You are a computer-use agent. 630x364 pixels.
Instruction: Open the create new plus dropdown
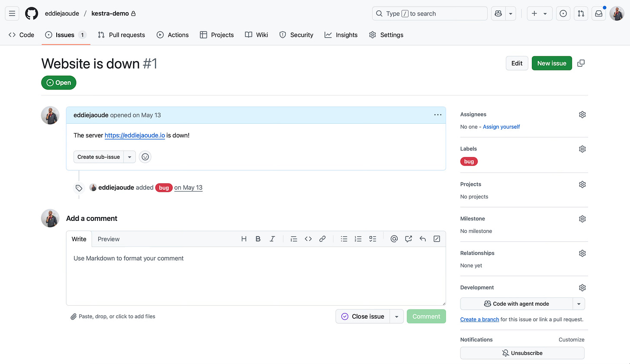click(x=540, y=13)
